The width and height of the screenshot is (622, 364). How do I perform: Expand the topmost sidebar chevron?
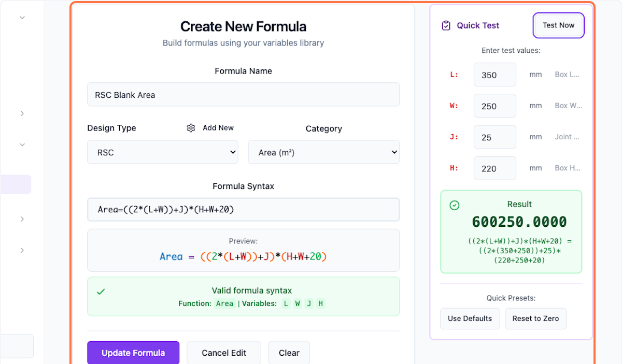(22, 17)
